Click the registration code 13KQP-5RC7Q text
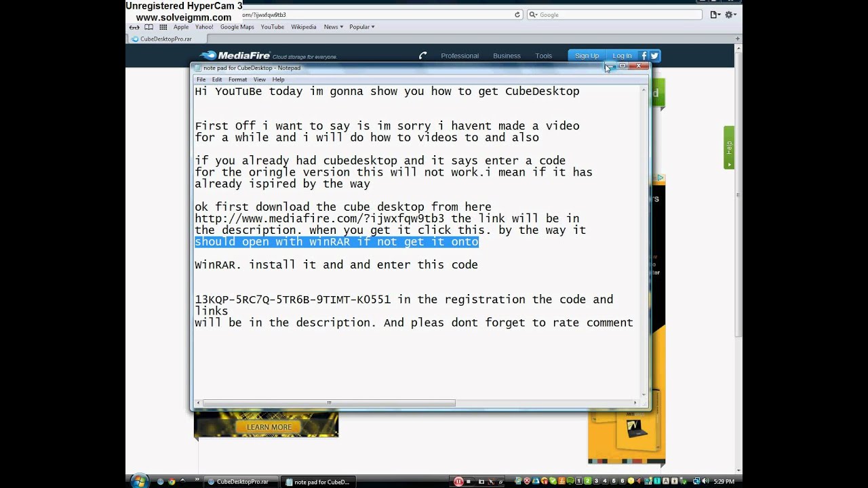 tap(293, 300)
